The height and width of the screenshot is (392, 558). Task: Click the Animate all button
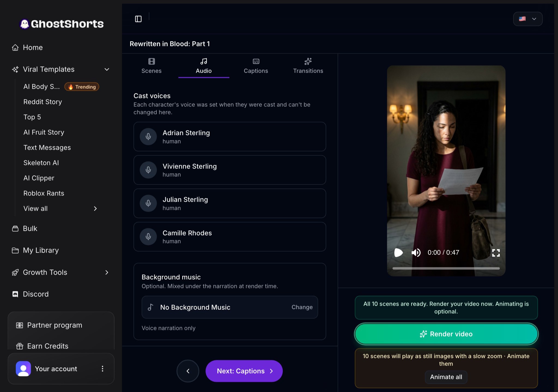(x=446, y=377)
